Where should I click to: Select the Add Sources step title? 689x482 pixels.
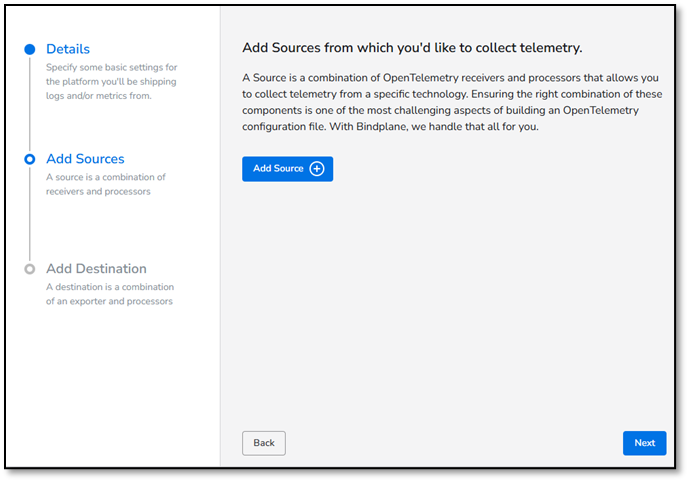point(85,159)
